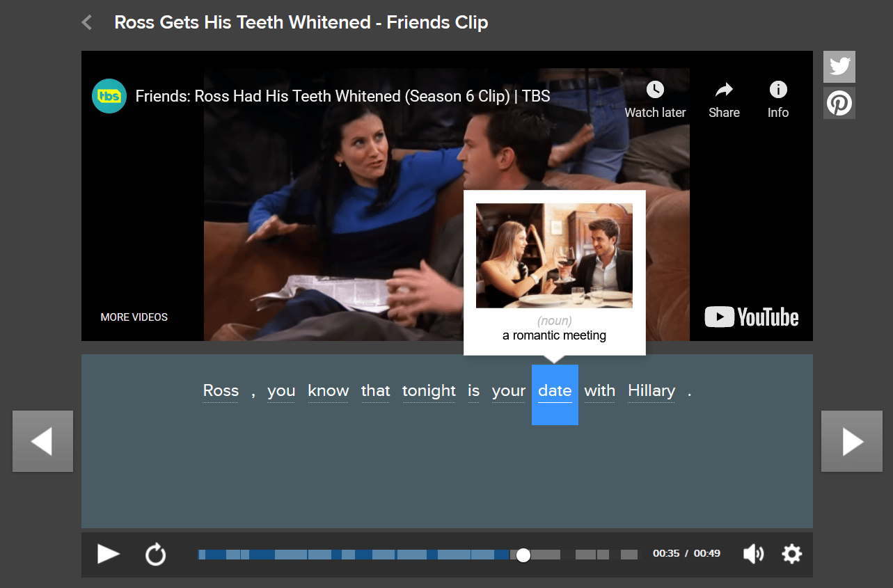Share this clip on Twitter

pyautogui.click(x=839, y=67)
